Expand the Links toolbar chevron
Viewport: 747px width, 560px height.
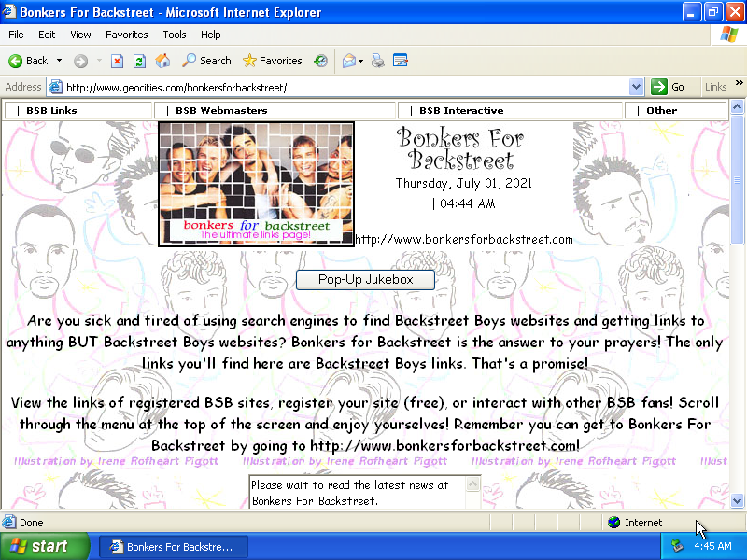[739, 83]
